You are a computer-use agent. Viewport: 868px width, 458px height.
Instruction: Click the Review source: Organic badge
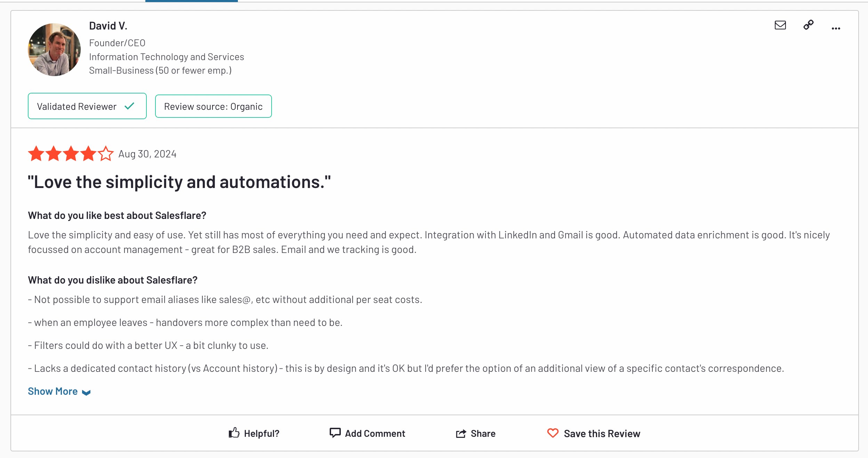click(x=213, y=106)
